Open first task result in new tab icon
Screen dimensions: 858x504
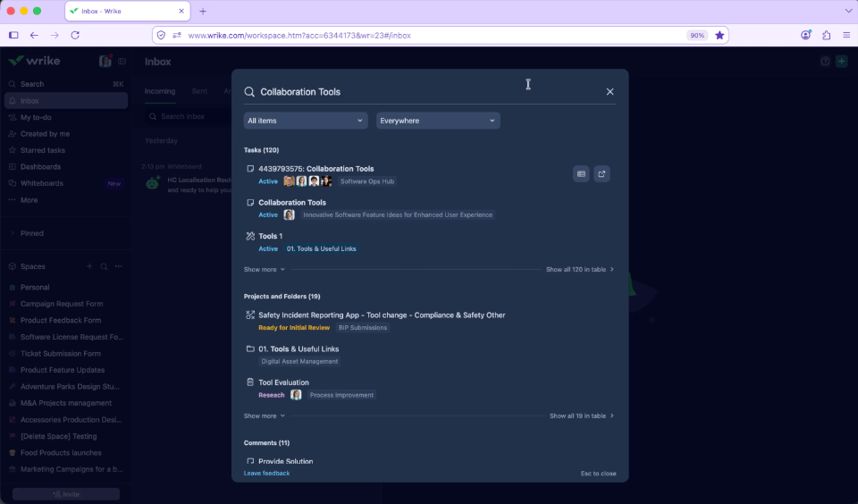(x=601, y=174)
